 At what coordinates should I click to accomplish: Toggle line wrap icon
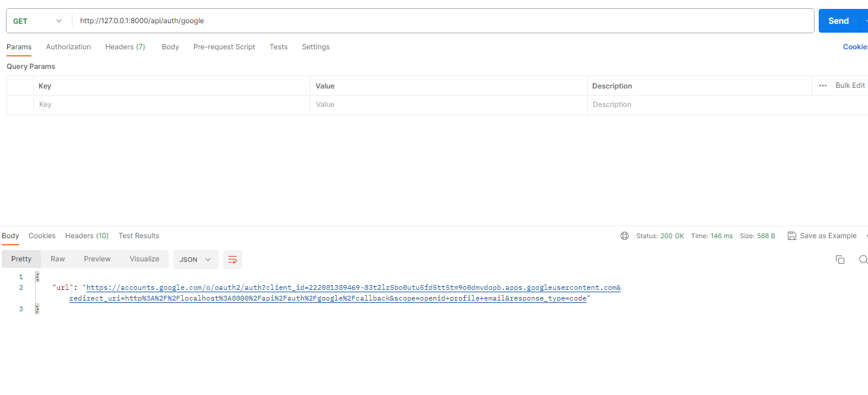(x=233, y=260)
